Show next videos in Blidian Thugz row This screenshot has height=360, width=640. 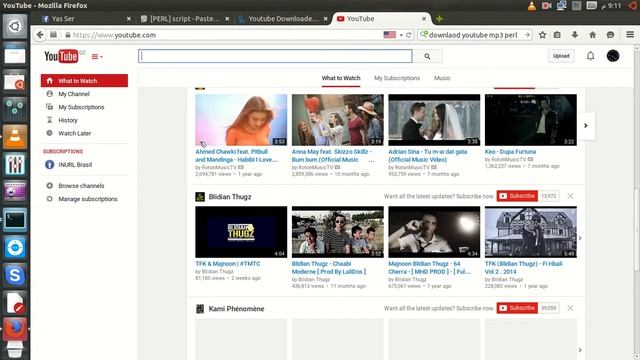coord(580,238)
